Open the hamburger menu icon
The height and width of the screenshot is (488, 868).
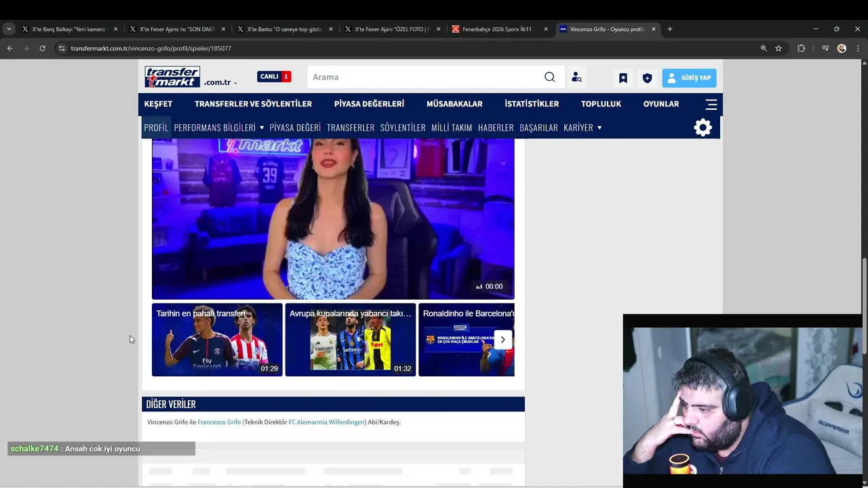coord(711,104)
